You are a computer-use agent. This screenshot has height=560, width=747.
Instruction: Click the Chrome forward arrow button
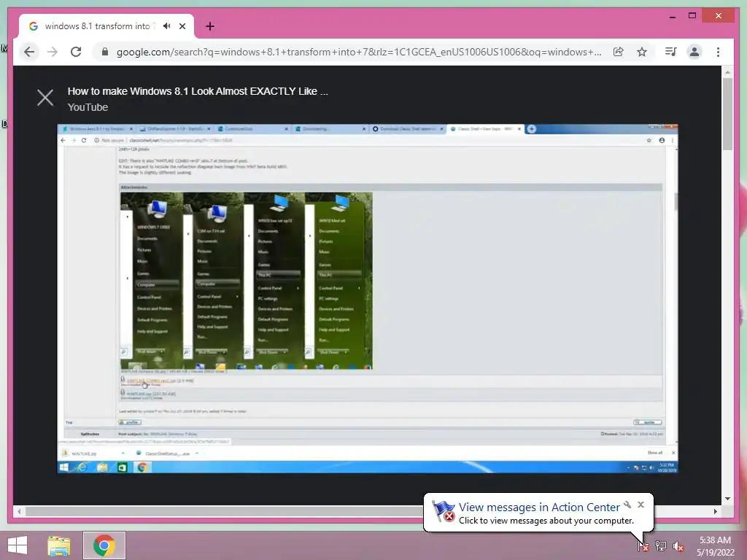click(53, 52)
